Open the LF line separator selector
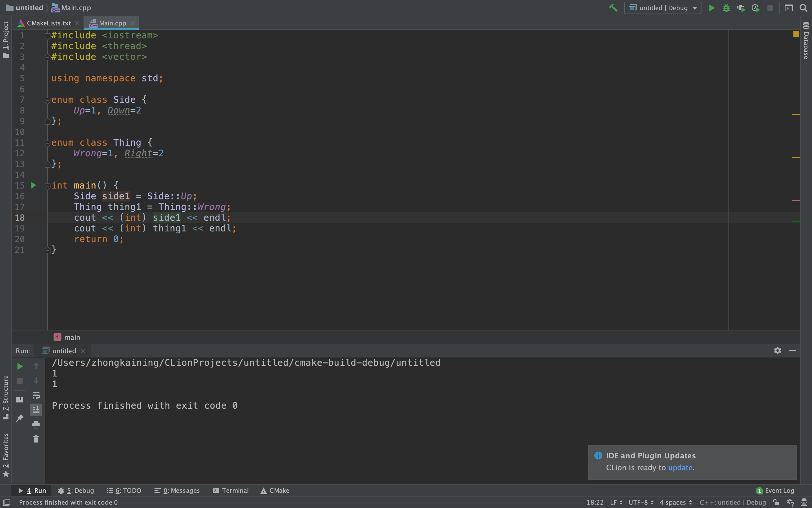This screenshot has width=812, height=508. point(616,502)
